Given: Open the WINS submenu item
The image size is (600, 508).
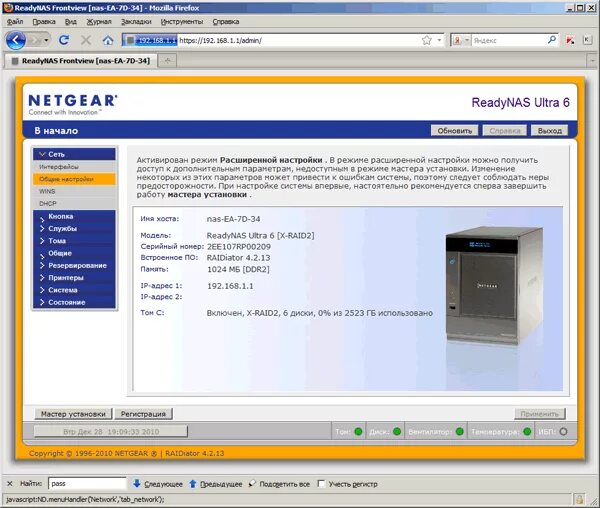Looking at the screenshot, I should (x=74, y=191).
